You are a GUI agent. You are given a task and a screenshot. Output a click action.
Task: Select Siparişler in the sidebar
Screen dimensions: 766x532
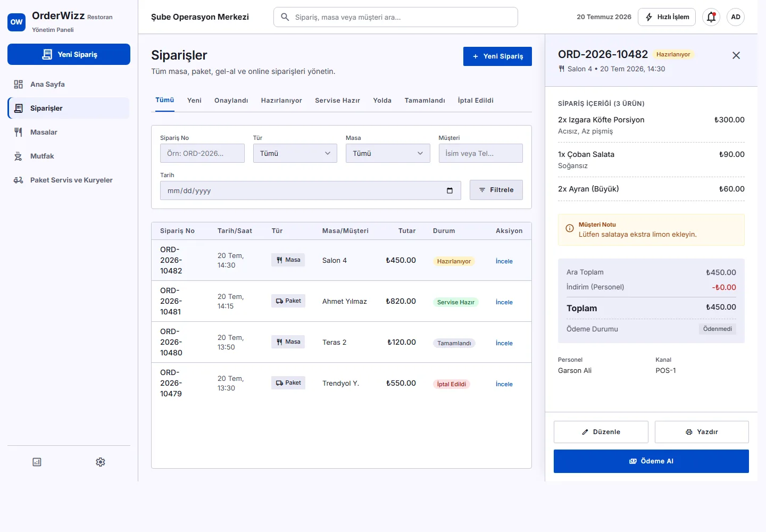click(x=69, y=108)
